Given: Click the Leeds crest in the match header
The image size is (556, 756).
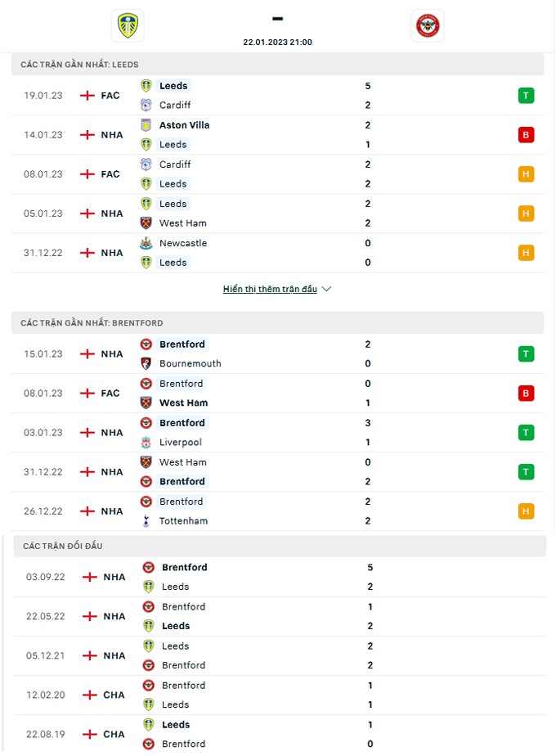Looking at the screenshot, I should click(x=127, y=26).
